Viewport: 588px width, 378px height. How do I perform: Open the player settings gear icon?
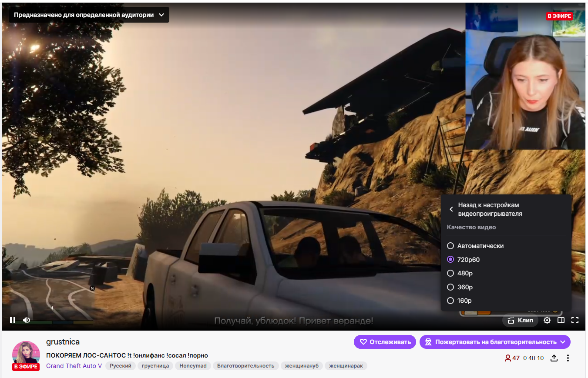point(547,320)
